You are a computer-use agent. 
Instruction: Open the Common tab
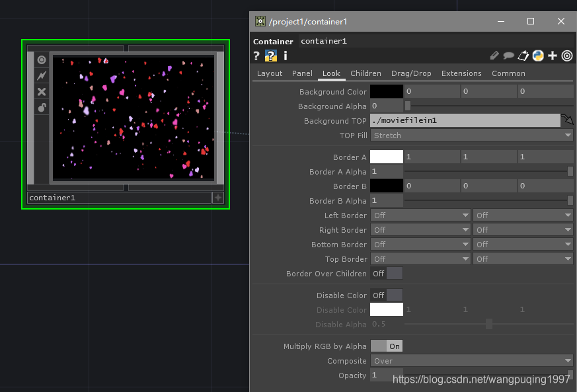(x=508, y=73)
